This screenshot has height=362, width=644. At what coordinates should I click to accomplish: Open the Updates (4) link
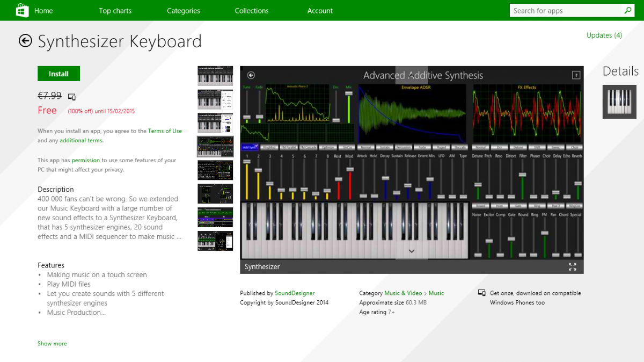point(604,35)
